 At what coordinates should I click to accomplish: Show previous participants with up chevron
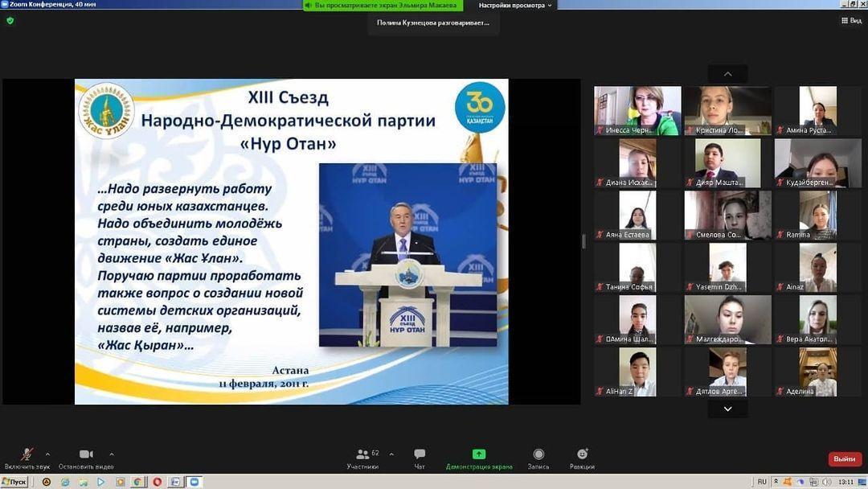(728, 74)
